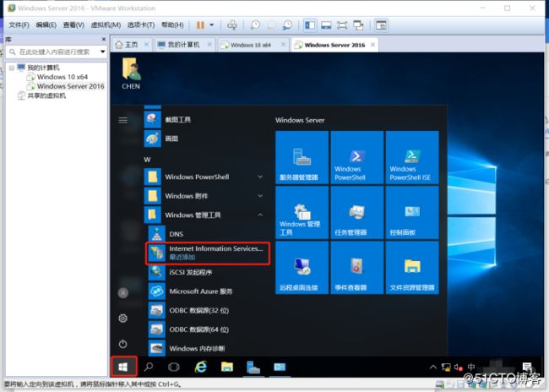
Task: Open the 帮助(H) menu
Action: click(x=172, y=24)
